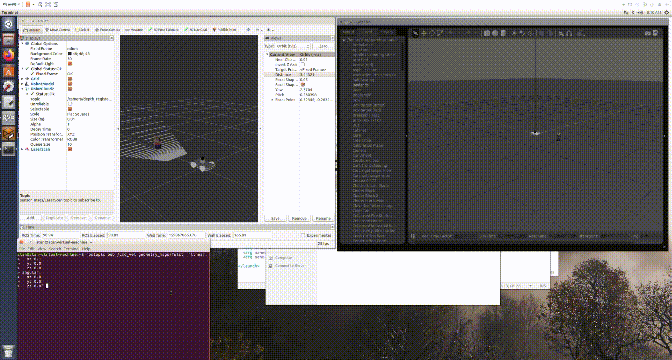Insert a cylinder shape in Gazebo
The width and height of the screenshot is (672, 360).
[503, 33]
